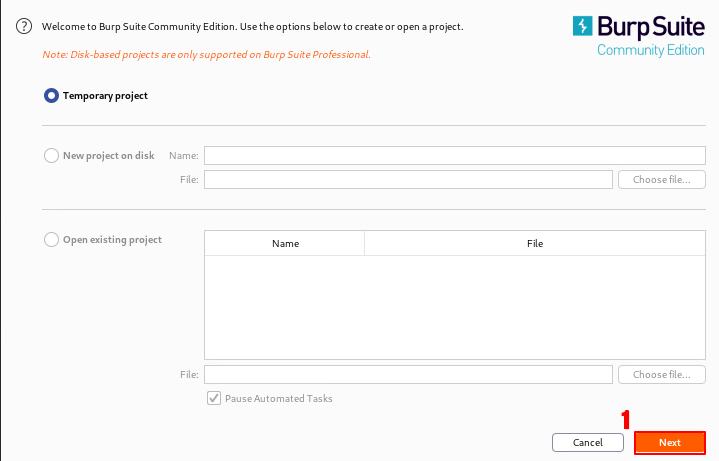The height and width of the screenshot is (461, 719).
Task: Click the Burp Suite lightning bolt logo
Action: click(x=584, y=26)
